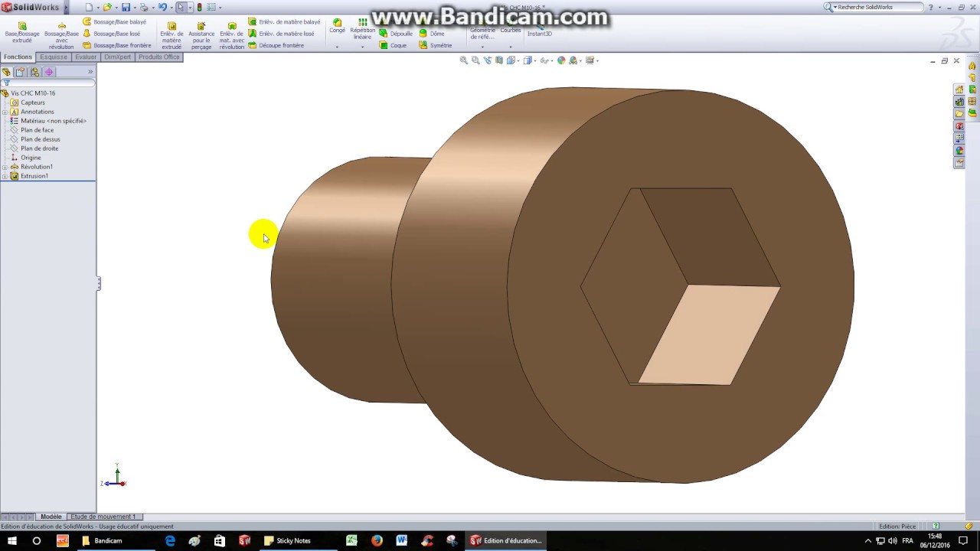Select the Symétrie mirror tool
Image resolution: width=980 pixels, height=551 pixels.
pos(435,45)
